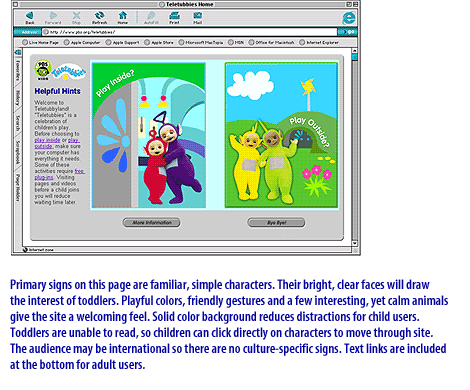Click the AutoFill toolbar icon
Viewport: 470px width, 390px height.
pyautogui.click(x=151, y=15)
